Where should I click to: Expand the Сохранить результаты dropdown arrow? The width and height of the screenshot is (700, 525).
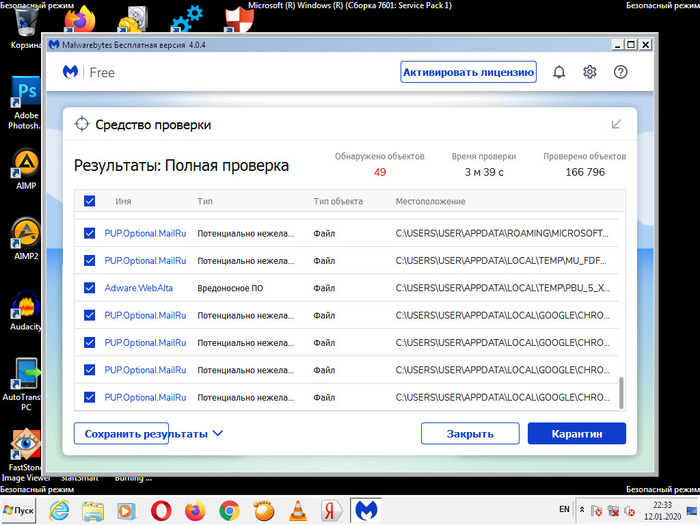tap(218, 433)
